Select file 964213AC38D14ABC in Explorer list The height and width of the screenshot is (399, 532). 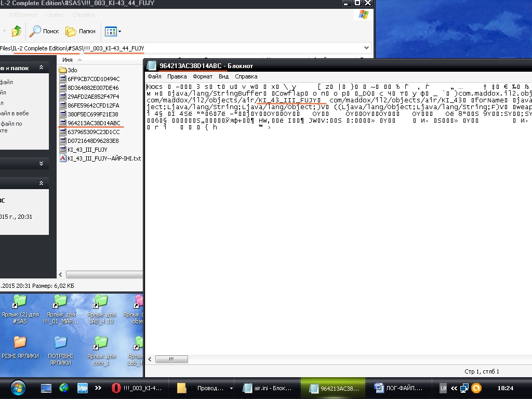point(90,123)
